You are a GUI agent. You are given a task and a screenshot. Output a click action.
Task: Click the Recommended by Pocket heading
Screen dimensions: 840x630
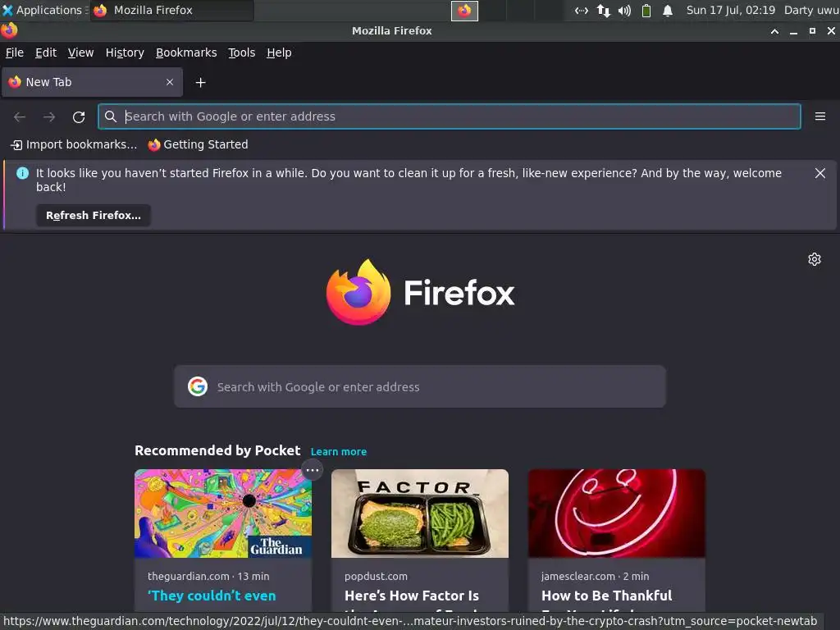(x=217, y=450)
